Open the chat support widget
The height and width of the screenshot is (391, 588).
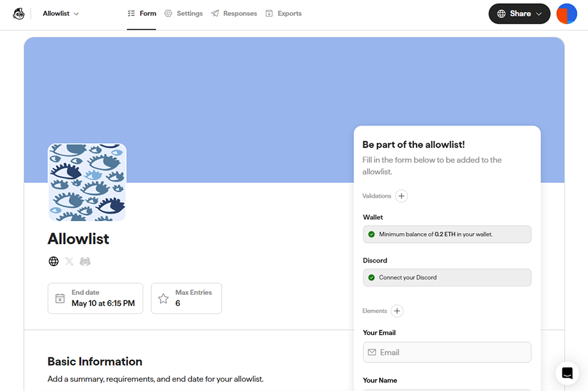[567, 373]
